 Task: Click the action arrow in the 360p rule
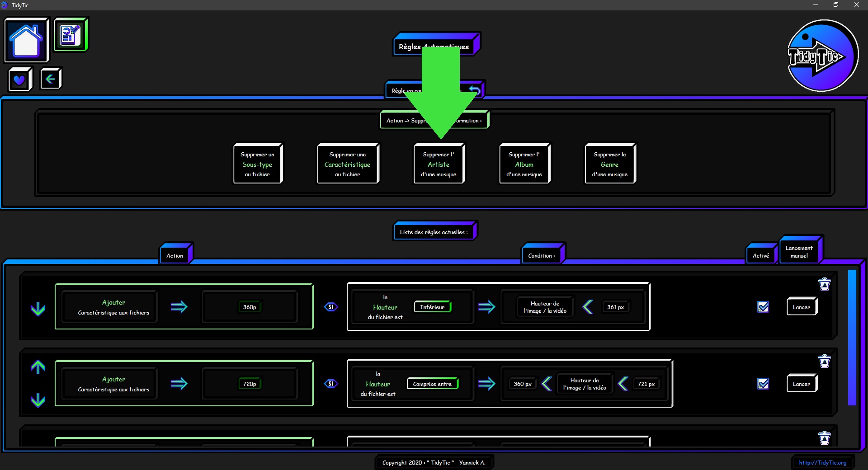179,307
